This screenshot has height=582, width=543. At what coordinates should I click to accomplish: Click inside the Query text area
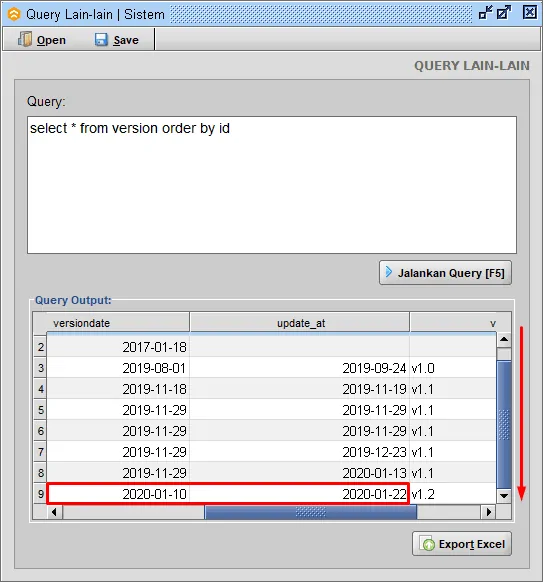tap(272, 185)
